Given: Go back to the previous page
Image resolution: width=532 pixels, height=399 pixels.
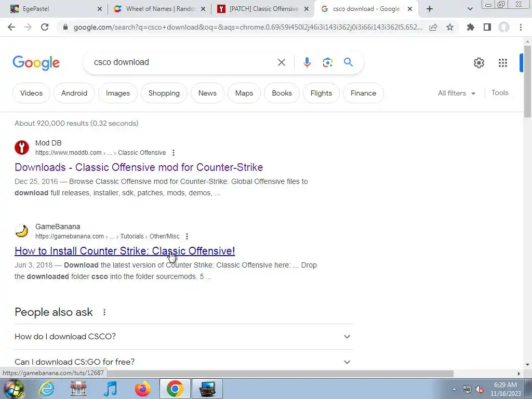Looking at the screenshot, I should coord(11,27).
